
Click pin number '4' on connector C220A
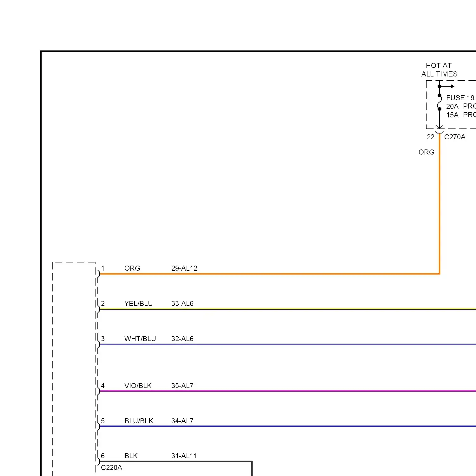(103, 386)
